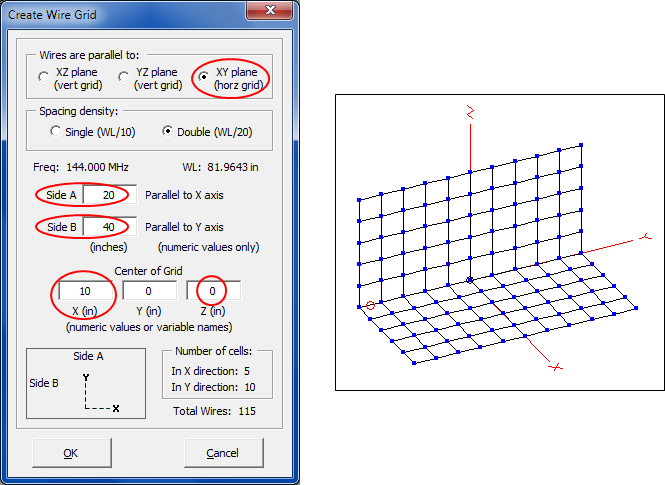Cancel the Create Wire Grid dialog
The width and height of the screenshot is (665, 485).
click(222, 452)
